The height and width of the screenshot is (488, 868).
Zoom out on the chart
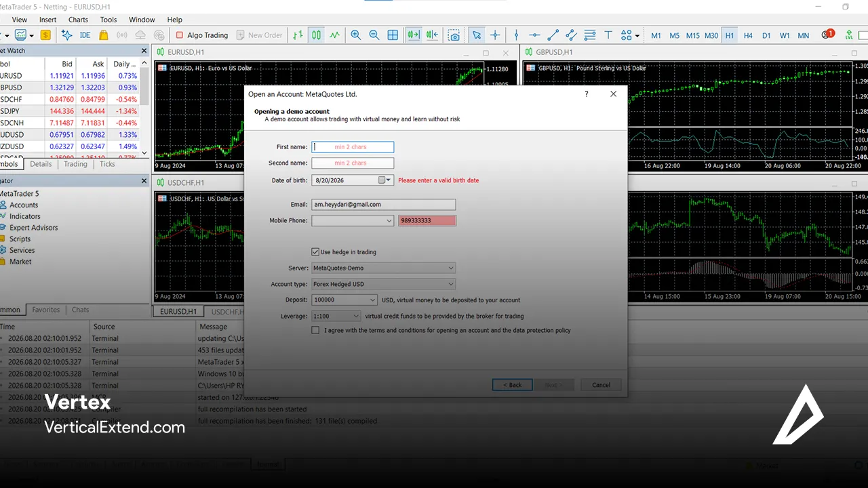[x=374, y=35]
